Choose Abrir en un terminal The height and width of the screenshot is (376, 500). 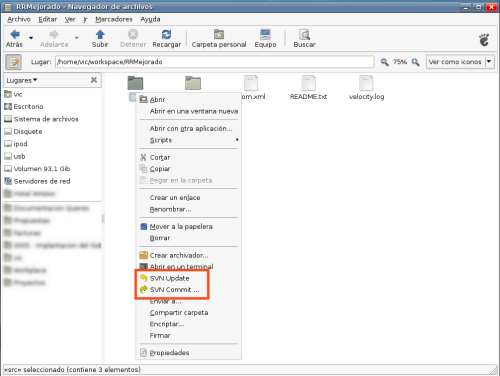(x=189, y=266)
